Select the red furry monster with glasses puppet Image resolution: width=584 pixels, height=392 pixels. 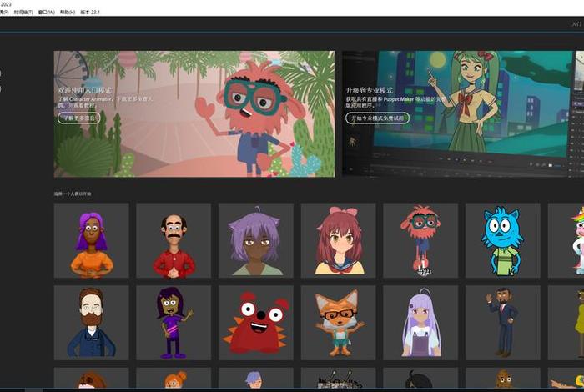pos(420,240)
